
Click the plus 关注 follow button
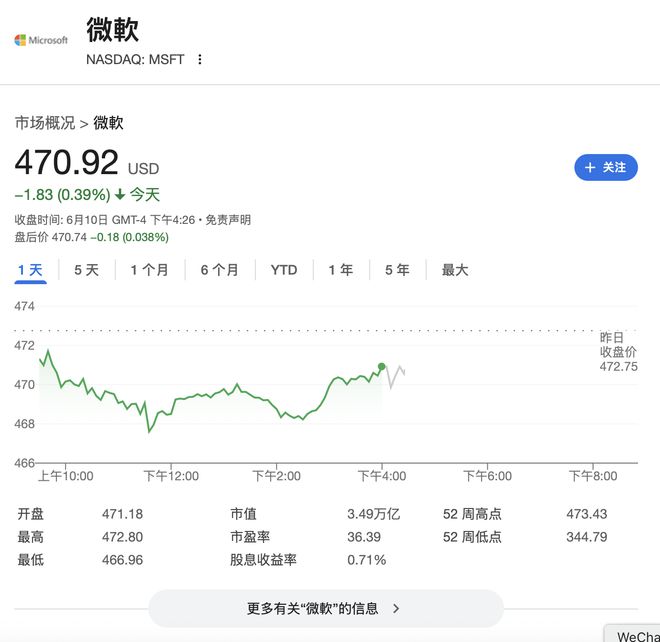(606, 167)
